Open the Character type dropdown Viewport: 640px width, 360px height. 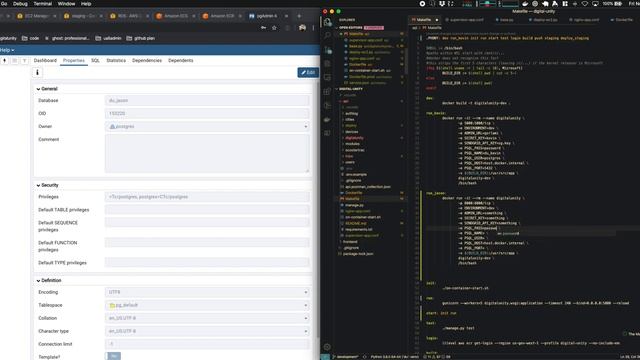(207, 331)
